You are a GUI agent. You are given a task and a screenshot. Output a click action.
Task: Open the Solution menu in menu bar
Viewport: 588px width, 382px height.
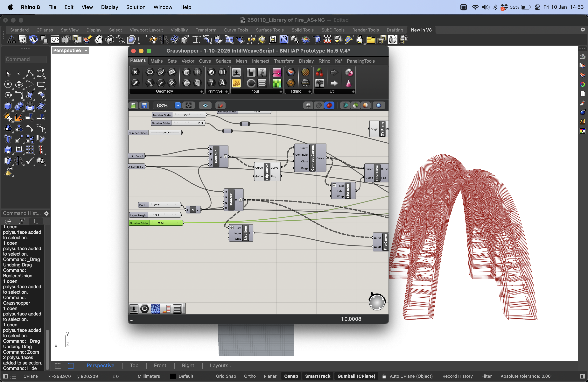coord(136,7)
